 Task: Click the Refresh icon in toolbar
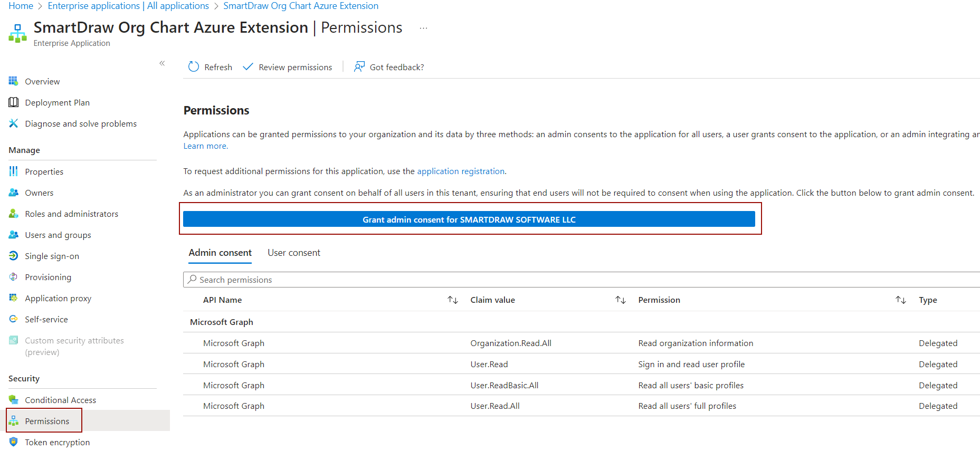click(194, 67)
